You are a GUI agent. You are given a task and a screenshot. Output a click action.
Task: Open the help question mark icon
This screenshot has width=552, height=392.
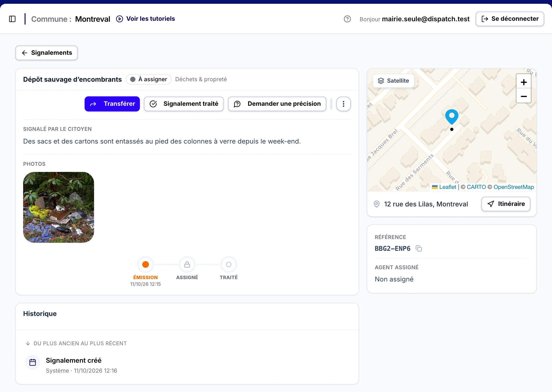[x=347, y=19]
